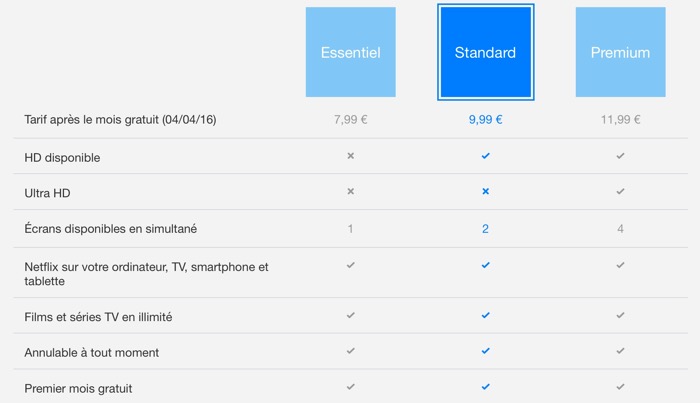Select the Essentiel plan tile
Image resolution: width=700 pixels, height=403 pixels.
pos(350,52)
